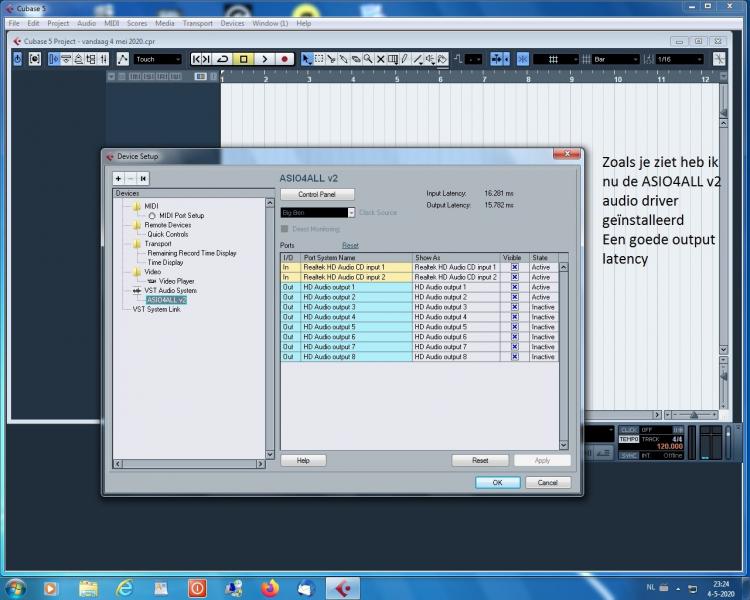Open the Help menu
Screen dimensions: 750x600
pyautogui.click(x=304, y=23)
